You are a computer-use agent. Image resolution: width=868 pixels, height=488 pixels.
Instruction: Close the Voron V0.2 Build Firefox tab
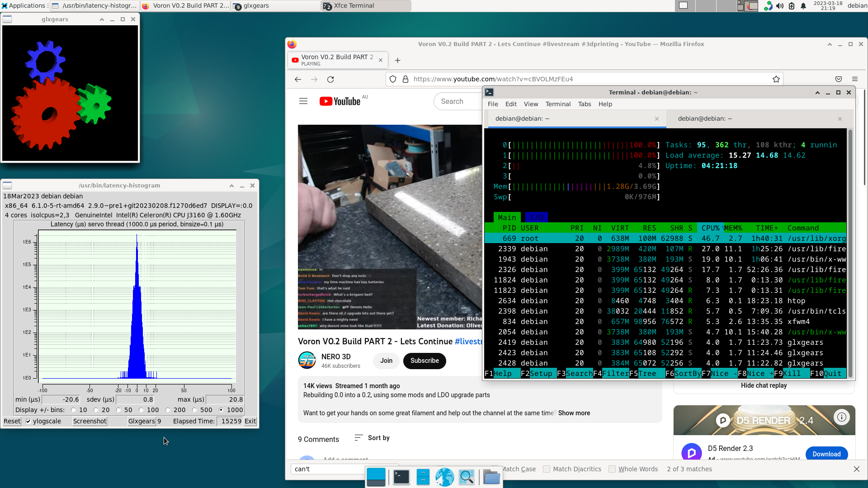pyautogui.click(x=381, y=60)
